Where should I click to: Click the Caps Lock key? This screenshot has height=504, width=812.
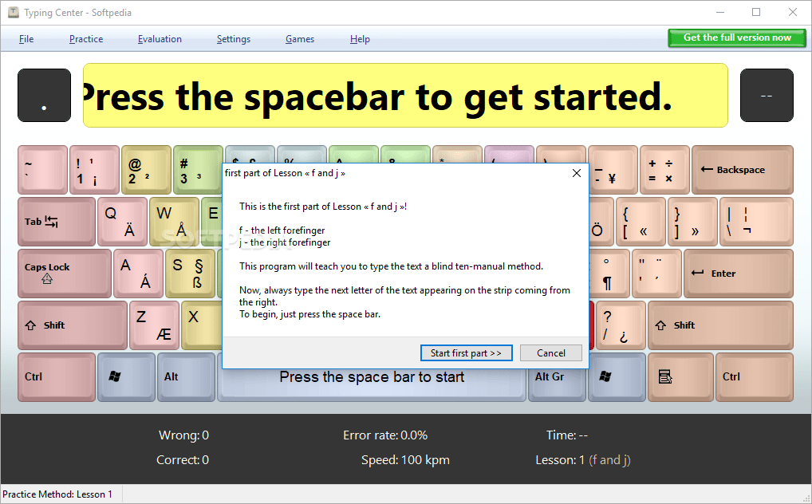(64, 274)
